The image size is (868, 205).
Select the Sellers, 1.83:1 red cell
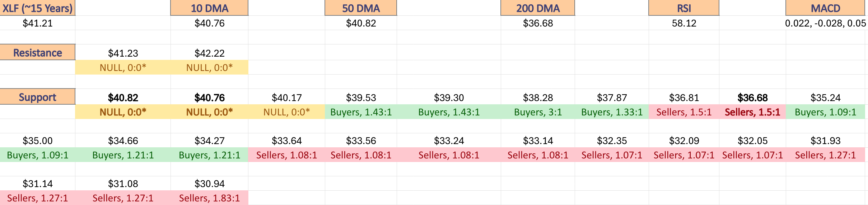[x=209, y=198]
